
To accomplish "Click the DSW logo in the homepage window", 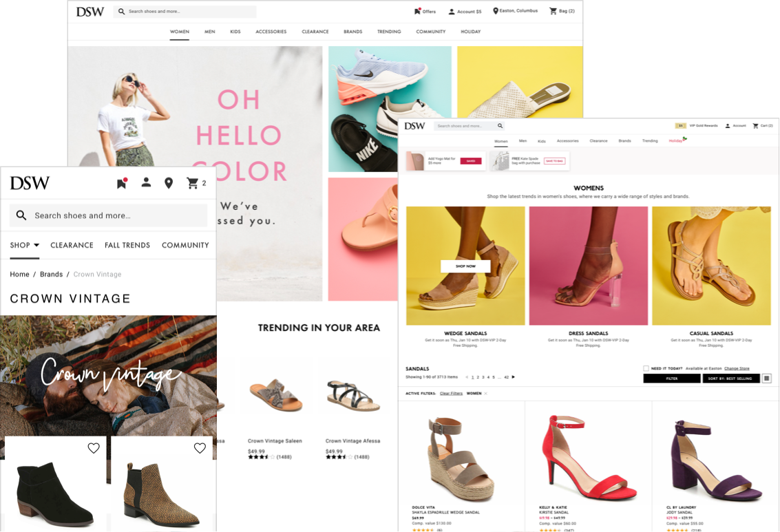I will click(90, 12).
